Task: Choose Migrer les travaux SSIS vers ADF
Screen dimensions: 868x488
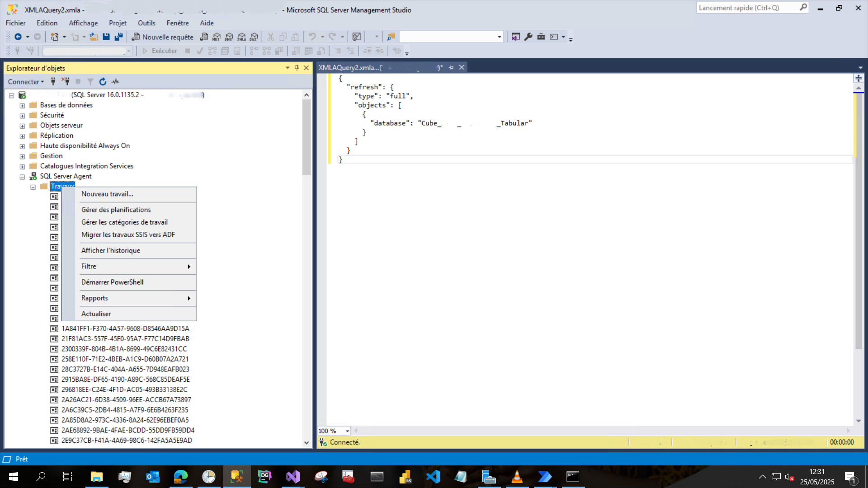Action: [129, 235]
